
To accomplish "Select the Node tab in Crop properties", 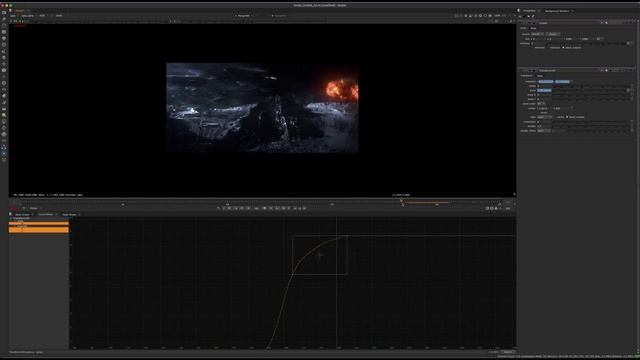I will coord(533,28).
